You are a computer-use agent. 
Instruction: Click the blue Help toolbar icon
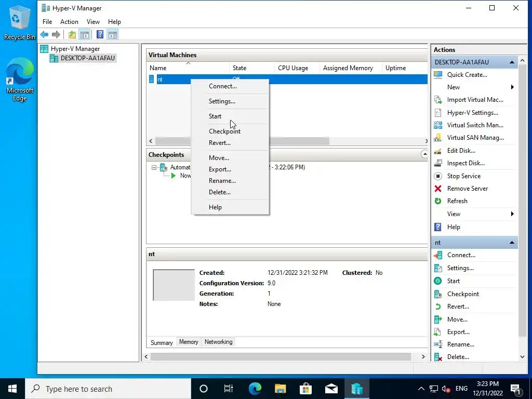[x=100, y=34]
